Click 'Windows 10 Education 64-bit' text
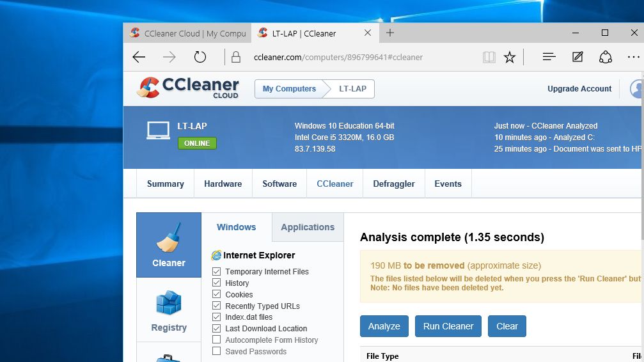Viewport: 644px width, 362px height. 344,126
